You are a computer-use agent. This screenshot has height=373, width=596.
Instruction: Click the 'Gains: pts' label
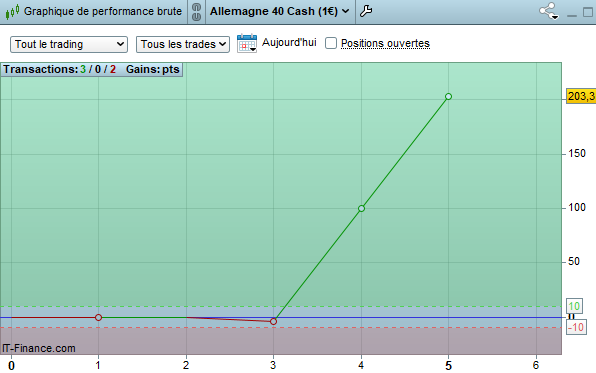pyautogui.click(x=152, y=69)
